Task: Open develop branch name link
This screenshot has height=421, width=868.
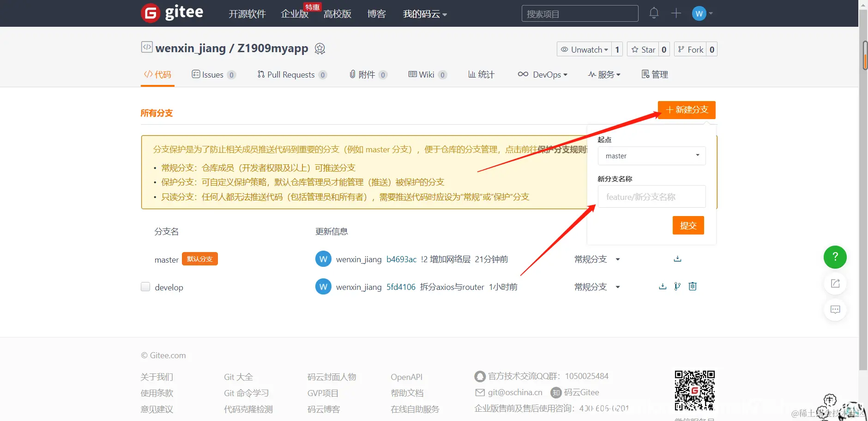Action: 169,287
